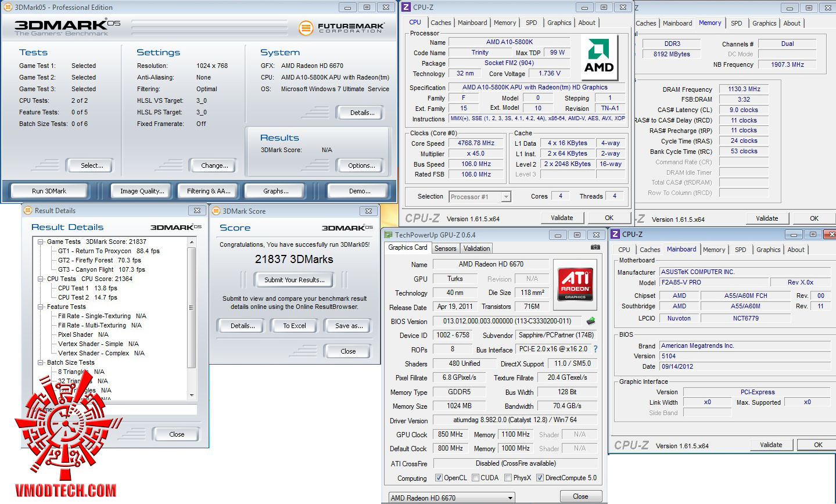
Task: Click the Run 3DMark button
Action: point(49,191)
